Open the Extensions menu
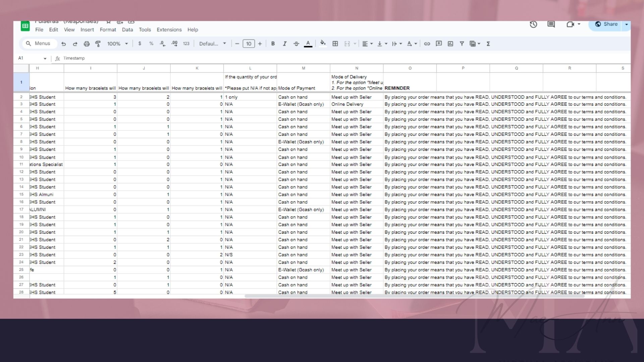 click(169, 29)
